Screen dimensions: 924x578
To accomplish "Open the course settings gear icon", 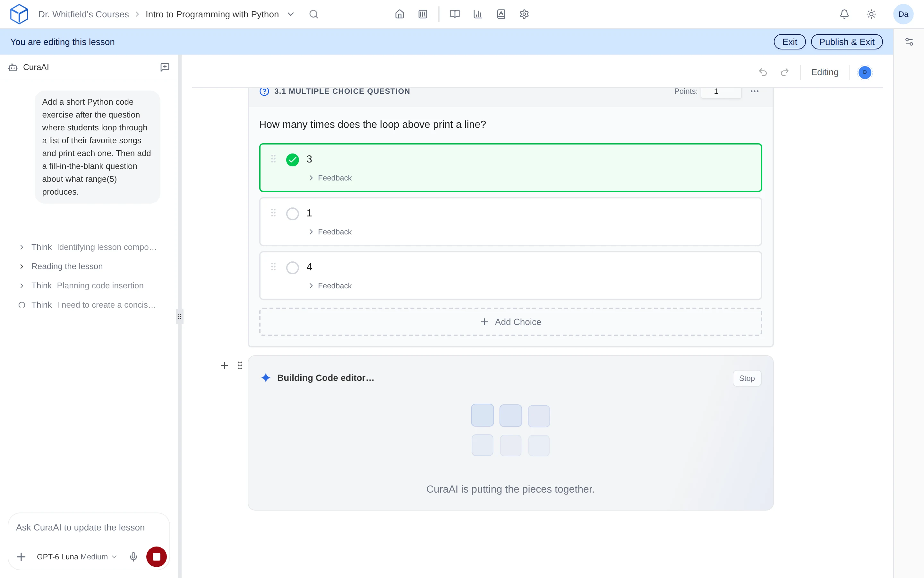I will [524, 14].
